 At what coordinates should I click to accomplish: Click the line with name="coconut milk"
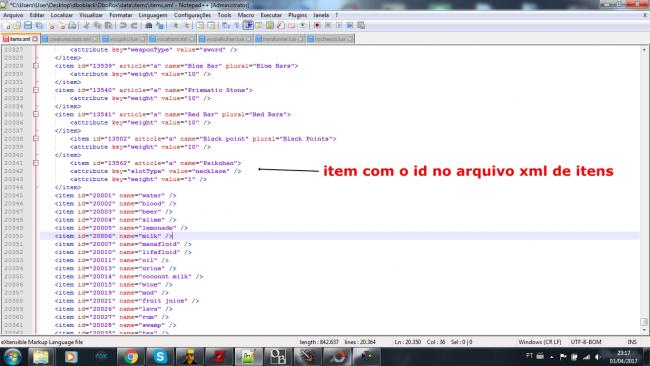click(x=129, y=276)
